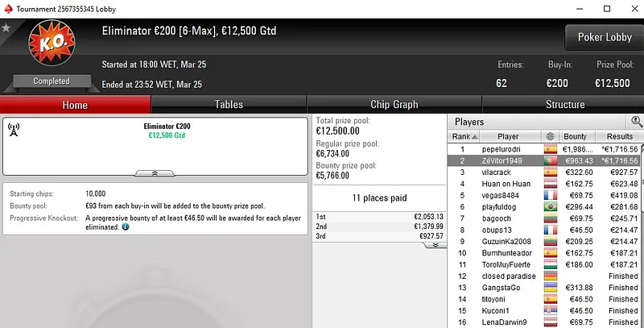Click ZéVitor1949's Portugal flag
The width and height of the screenshot is (644, 328).
551,160
